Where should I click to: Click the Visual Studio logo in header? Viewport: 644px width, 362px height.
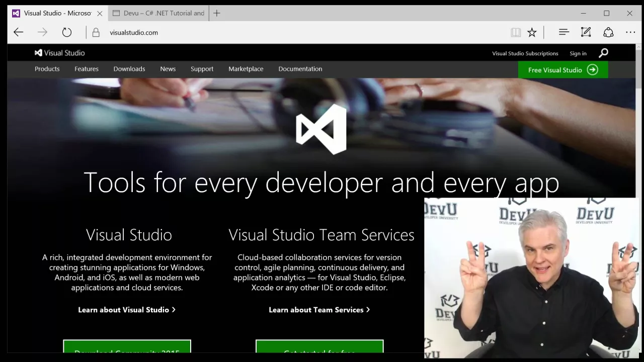(x=59, y=53)
